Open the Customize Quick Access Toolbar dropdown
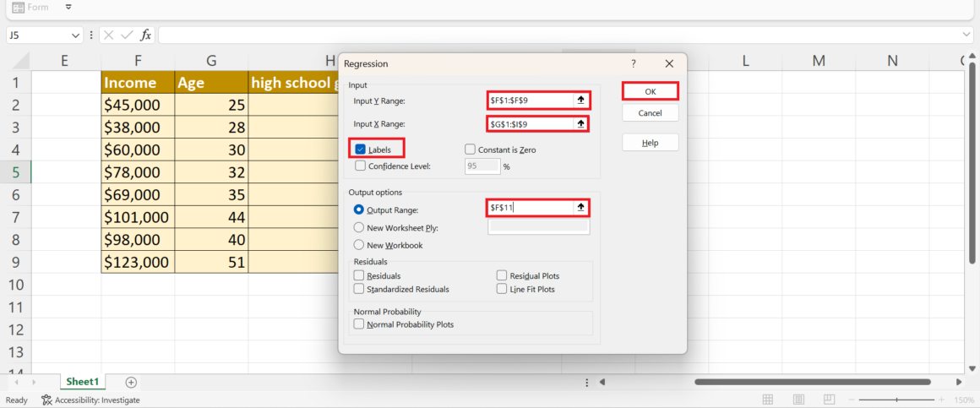 click(x=68, y=8)
